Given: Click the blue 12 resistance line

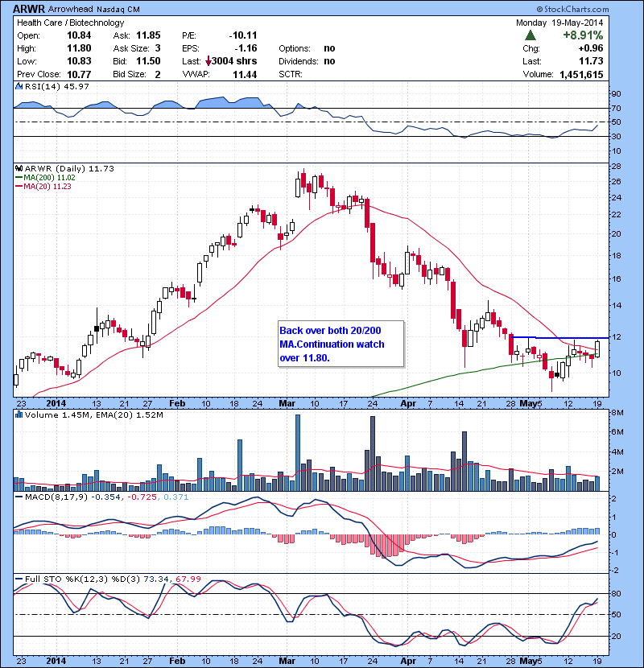Looking at the screenshot, I should (560, 338).
